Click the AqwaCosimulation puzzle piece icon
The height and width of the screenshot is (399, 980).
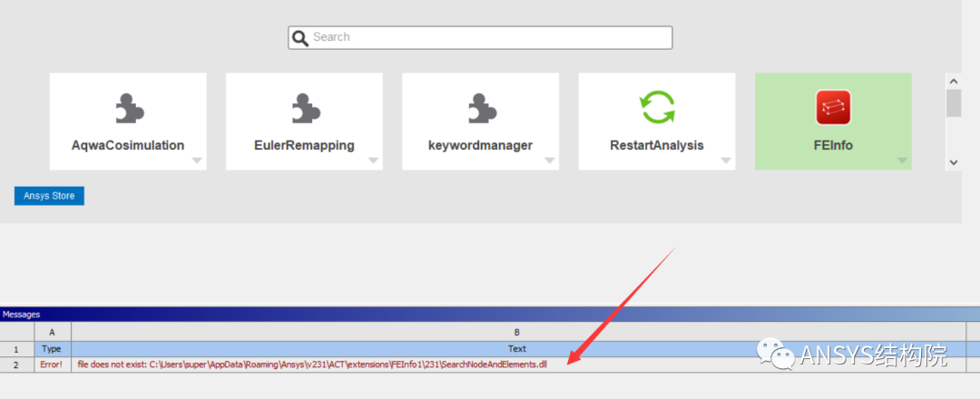(130, 107)
